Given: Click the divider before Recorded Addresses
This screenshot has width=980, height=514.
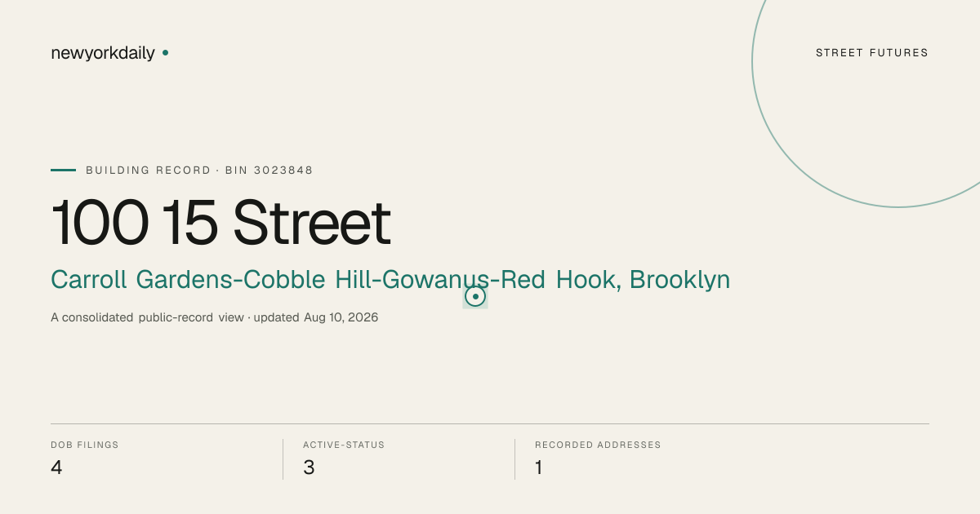Looking at the screenshot, I should tap(514, 459).
